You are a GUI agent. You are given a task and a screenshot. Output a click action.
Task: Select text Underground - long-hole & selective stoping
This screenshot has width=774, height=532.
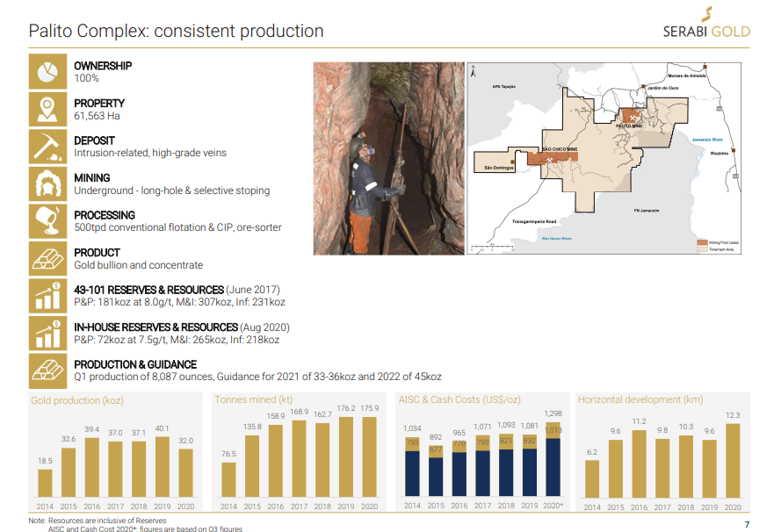pos(172,191)
